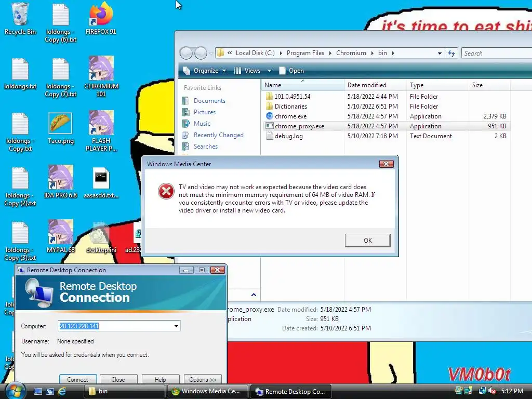Image resolution: width=532 pixels, height=399 pixels.
Task: Click the network tray icon
Action: click(482, 391)
